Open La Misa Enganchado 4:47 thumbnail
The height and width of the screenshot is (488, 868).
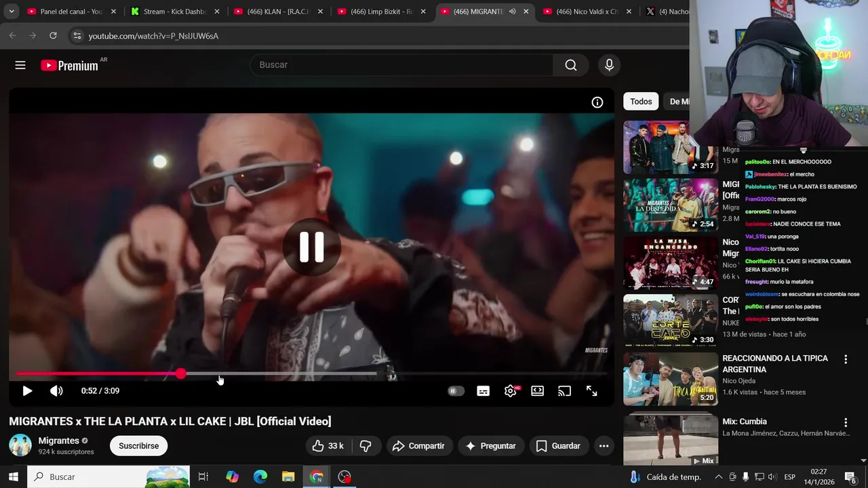tap(671, 263)
